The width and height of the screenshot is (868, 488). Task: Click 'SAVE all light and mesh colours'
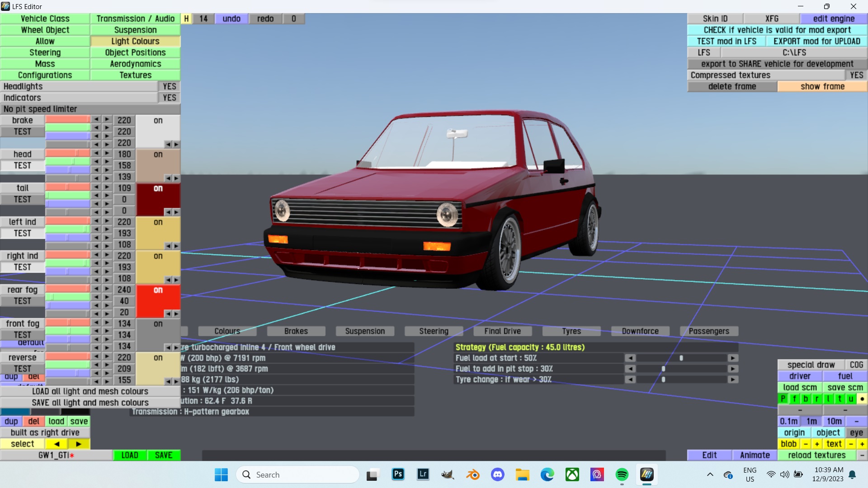[x=90, y=402]
